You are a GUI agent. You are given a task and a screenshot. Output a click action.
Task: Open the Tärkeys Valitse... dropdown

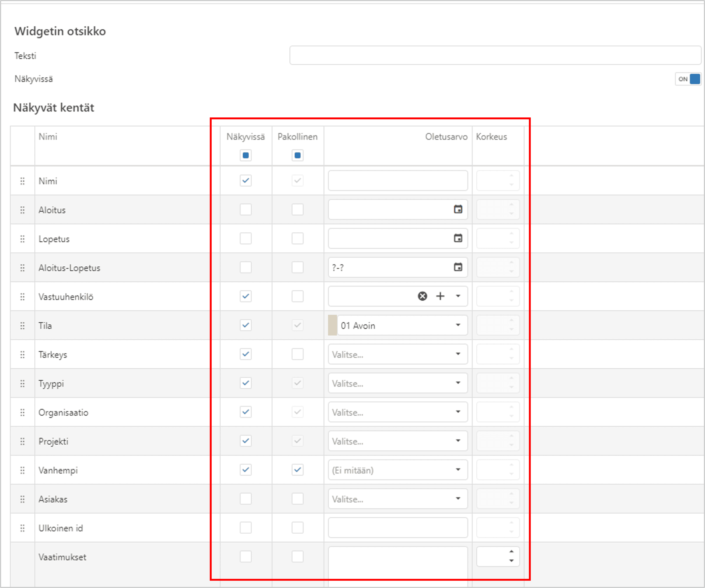[398, 354]
